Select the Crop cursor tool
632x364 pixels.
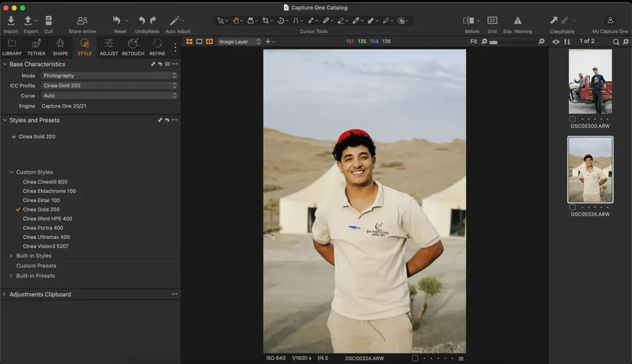[x=265, y=20]
